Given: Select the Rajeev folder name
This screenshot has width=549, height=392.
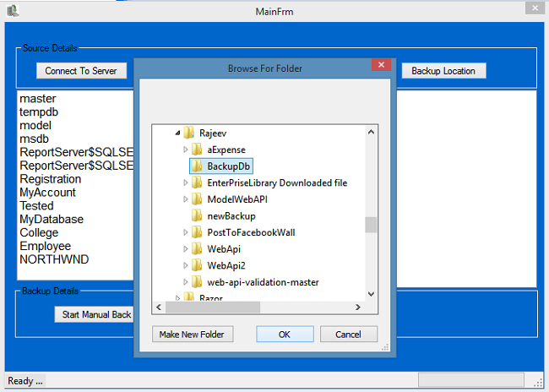Looking at the screenshot, I should (213, 133).
